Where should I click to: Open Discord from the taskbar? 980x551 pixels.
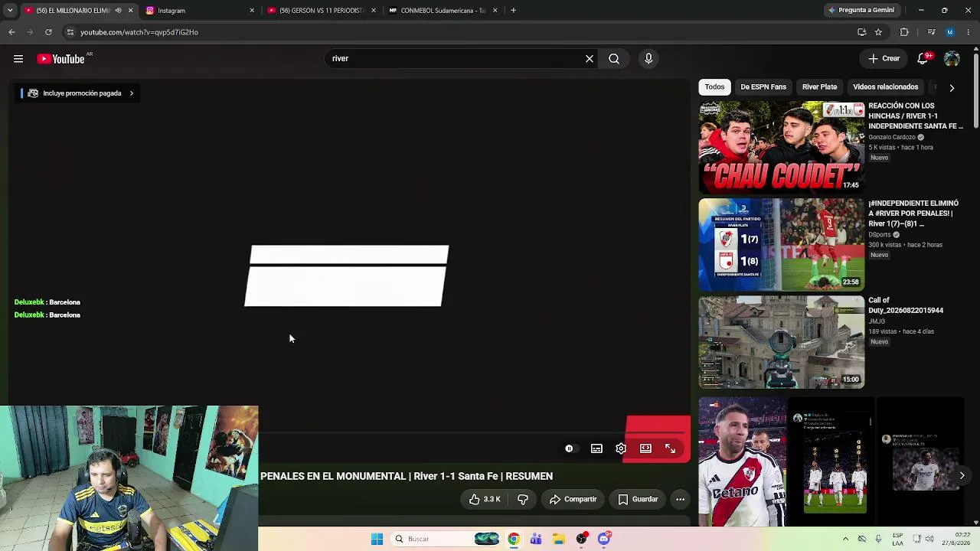[604, 539]
